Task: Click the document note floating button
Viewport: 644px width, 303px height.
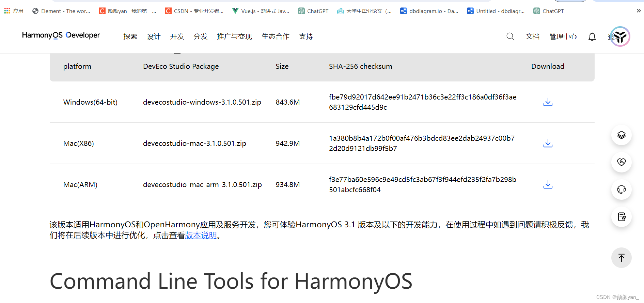Action: tap(622, 217)
